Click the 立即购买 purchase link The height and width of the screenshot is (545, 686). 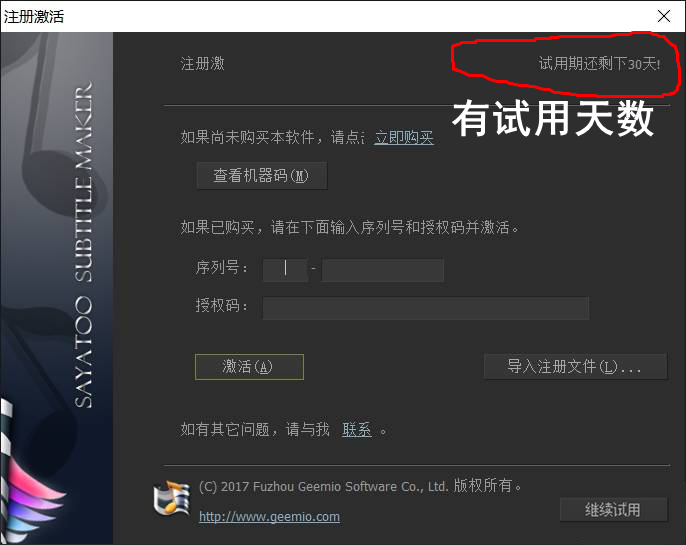[404, 137]
